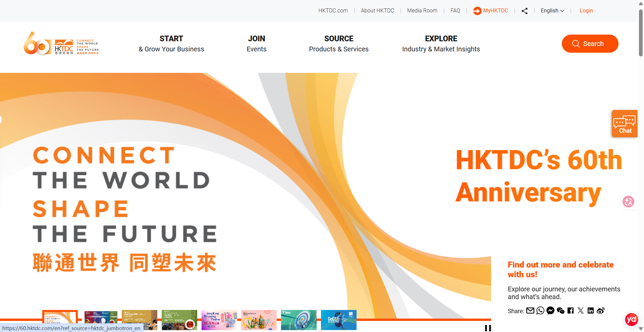Image resolution: width=644 pixels, height=332 pixels.
Task: Share via the Facebook icon
Action: 571,311
